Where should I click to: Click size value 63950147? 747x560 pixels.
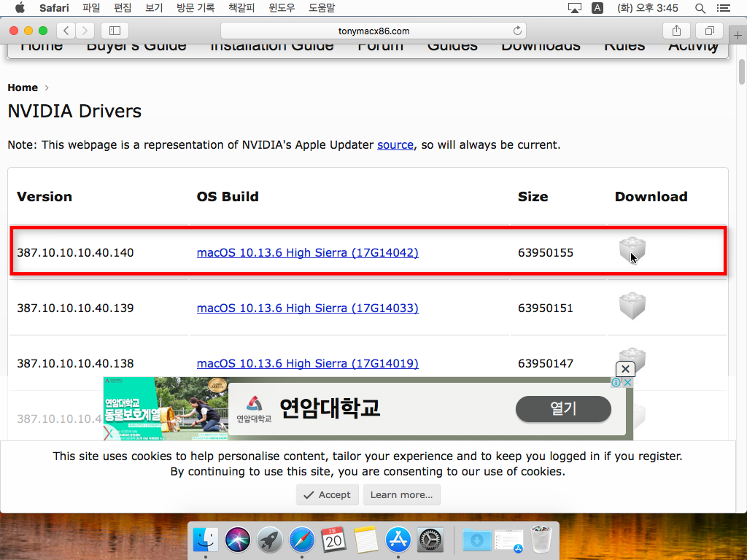coord(546,363)
